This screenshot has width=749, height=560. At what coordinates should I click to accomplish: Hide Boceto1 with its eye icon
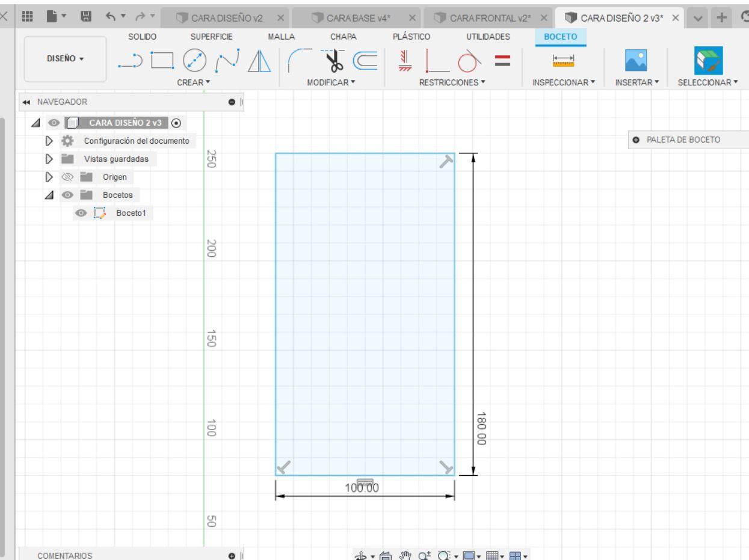pos(81,213)
